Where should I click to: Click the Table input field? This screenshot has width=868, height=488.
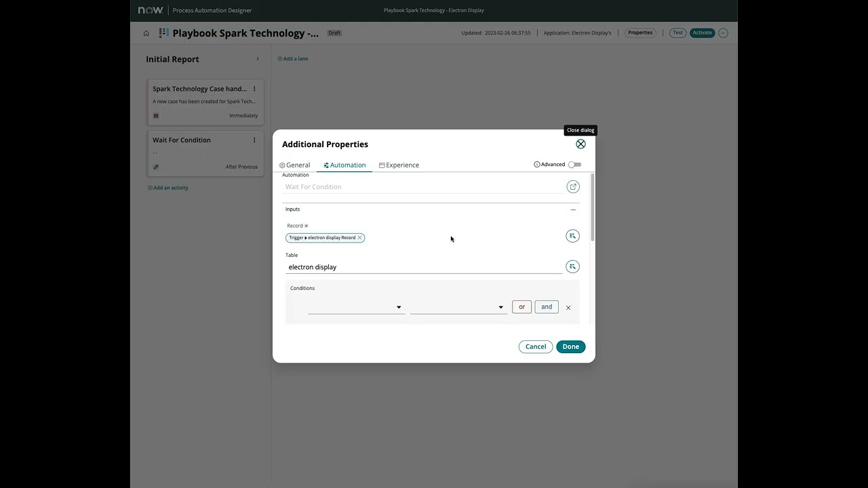point(424,267)
